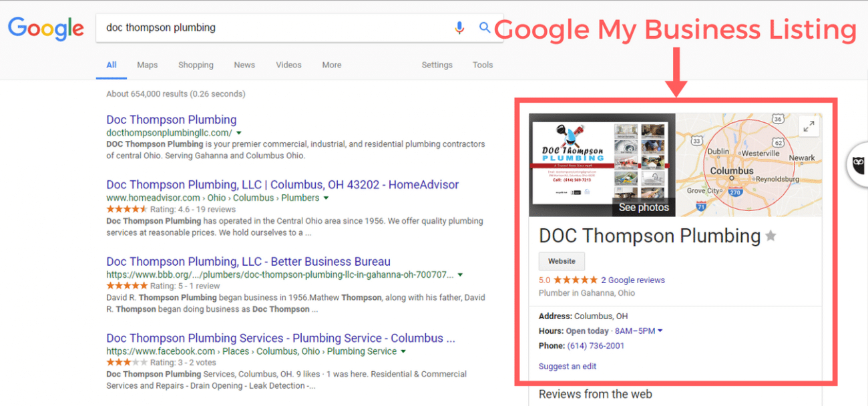Open the Columbus map thumbnail
868x406 pixels.
(x=749, y=165)
